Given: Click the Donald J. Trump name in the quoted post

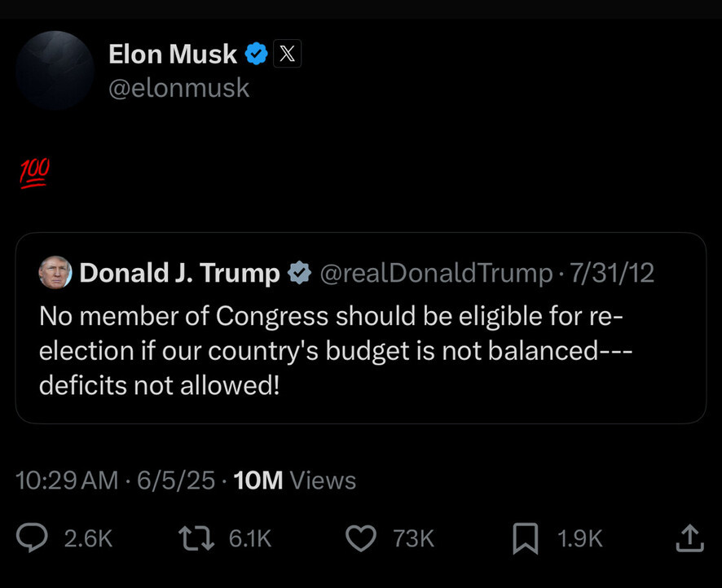Looking at the screenshot, I should (x=179, y=273).
